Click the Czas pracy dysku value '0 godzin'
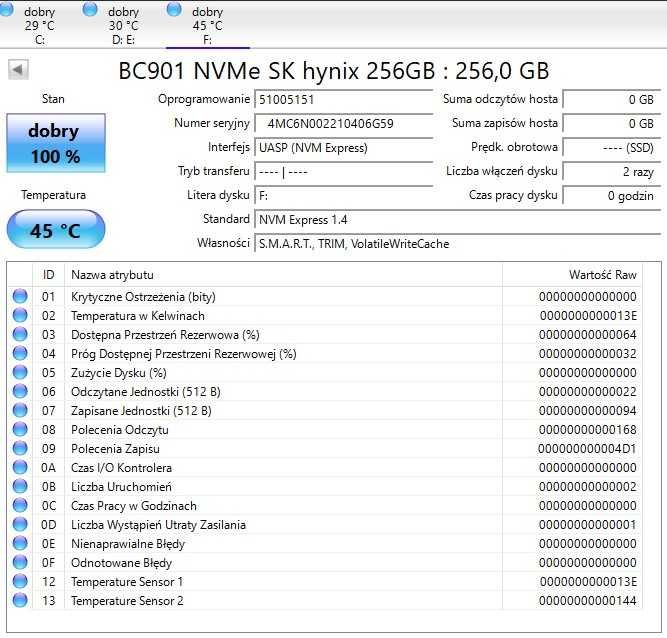Screen dimensions: 667x638 click(x=612, y=196)
